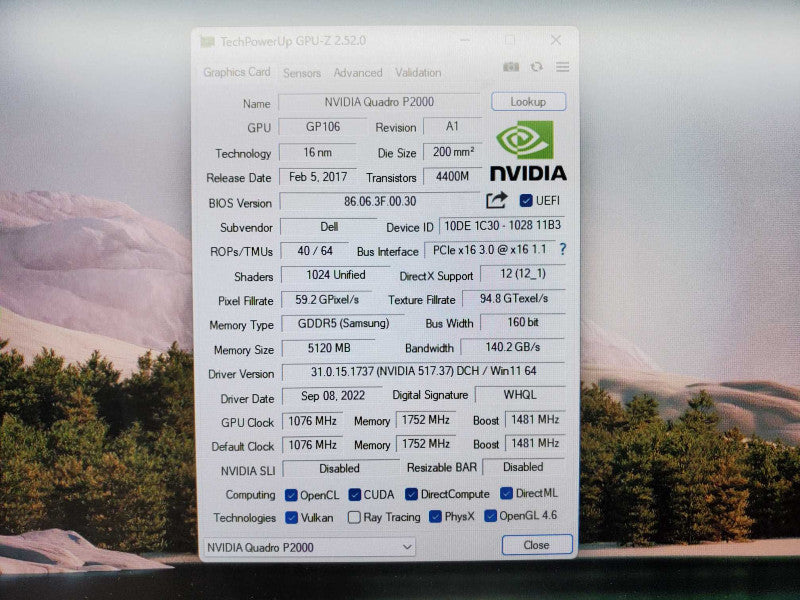
Task: Click the Lookup button
Action: click(x=529, y=102)
